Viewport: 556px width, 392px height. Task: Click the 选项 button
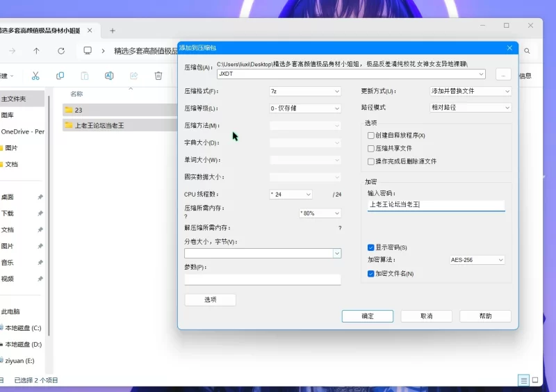click(211, 300)
